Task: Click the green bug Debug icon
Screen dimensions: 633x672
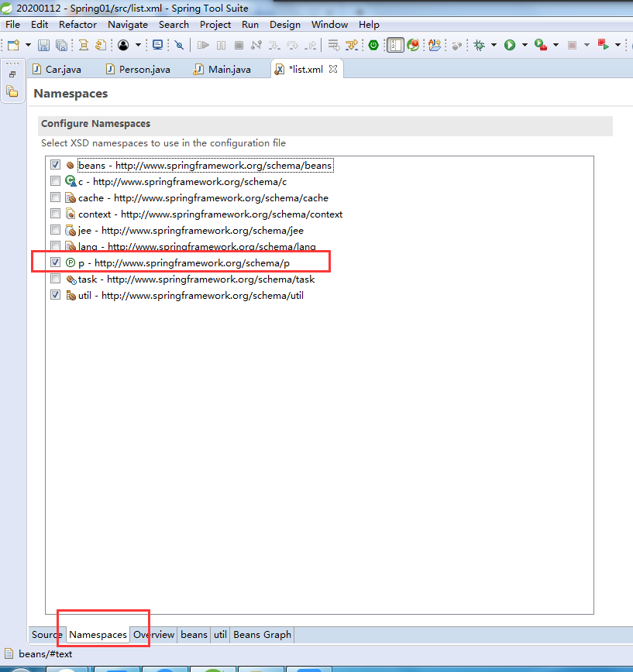Action: [479, 45]
